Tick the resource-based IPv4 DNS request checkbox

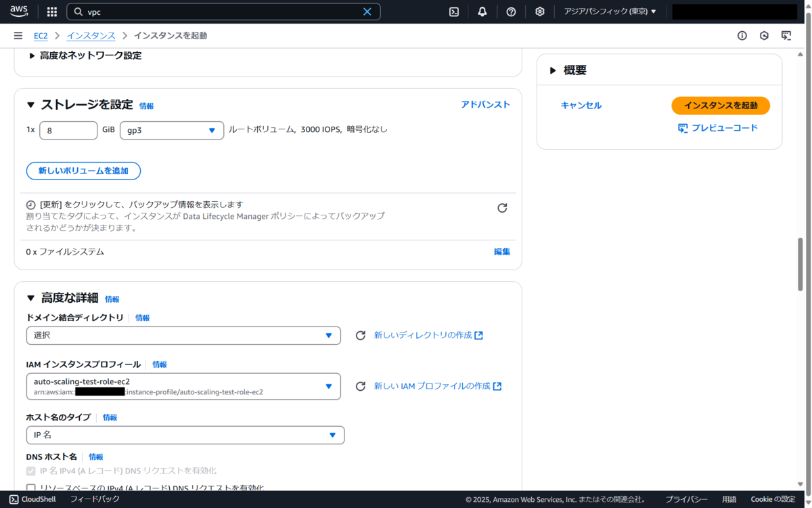(30, 488)
